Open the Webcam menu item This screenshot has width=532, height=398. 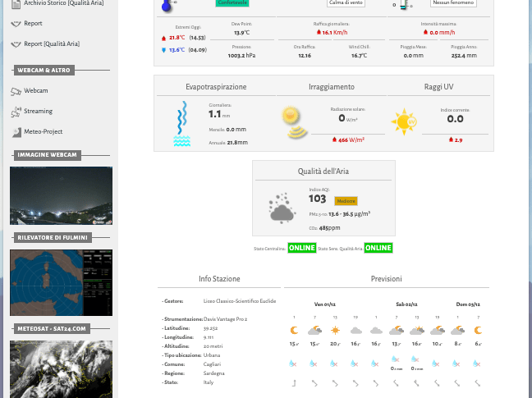pos(35,90)
